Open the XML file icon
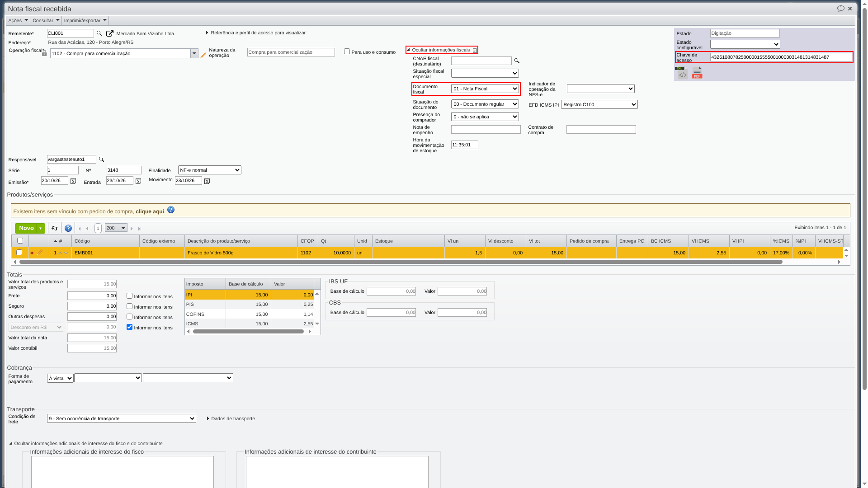Viewport: 868px width, 488px height. 681,73
